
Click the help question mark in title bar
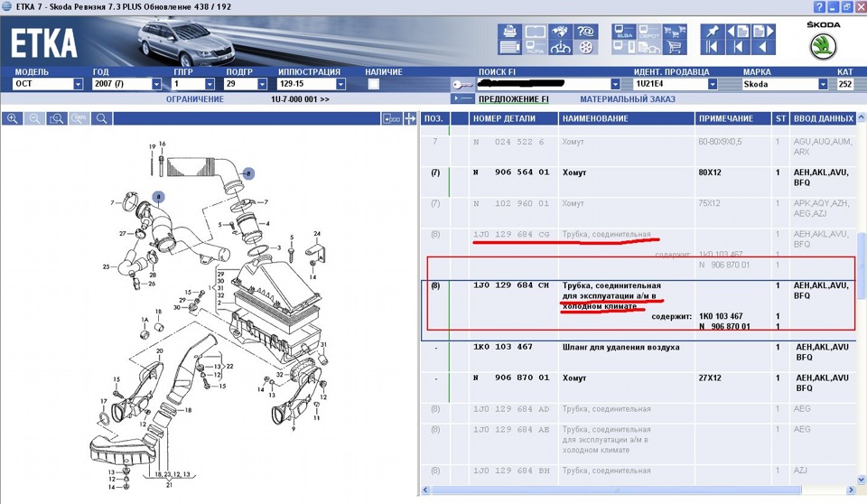tap(819, 6)
